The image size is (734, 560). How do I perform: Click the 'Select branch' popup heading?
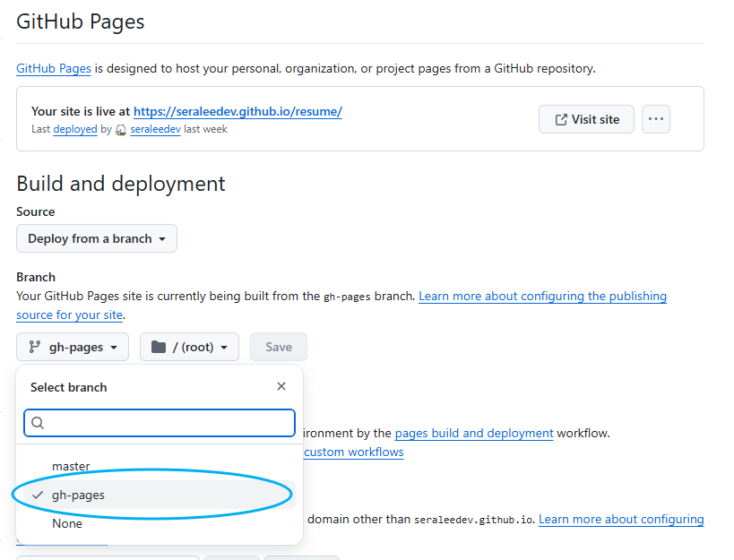tap(69, 387)
